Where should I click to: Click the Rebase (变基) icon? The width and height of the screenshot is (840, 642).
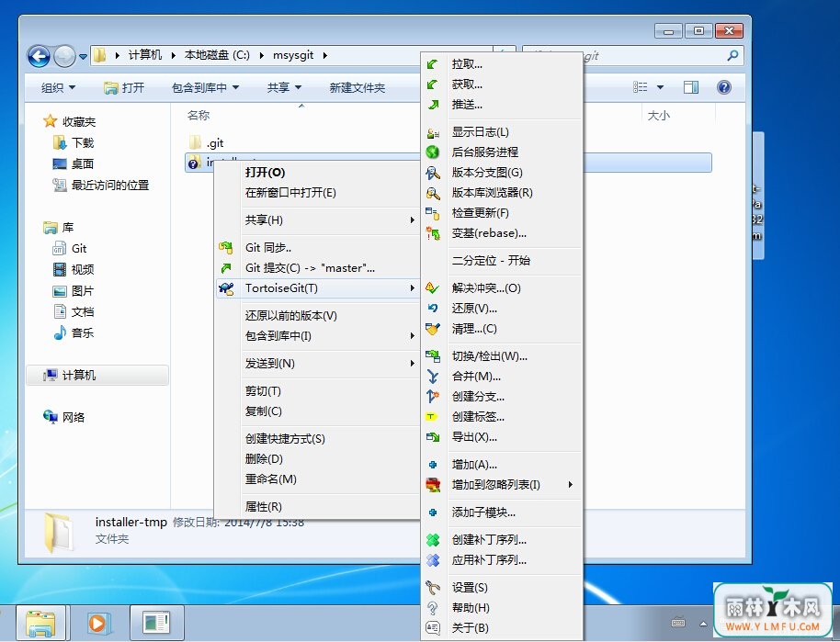pos(432,233)
